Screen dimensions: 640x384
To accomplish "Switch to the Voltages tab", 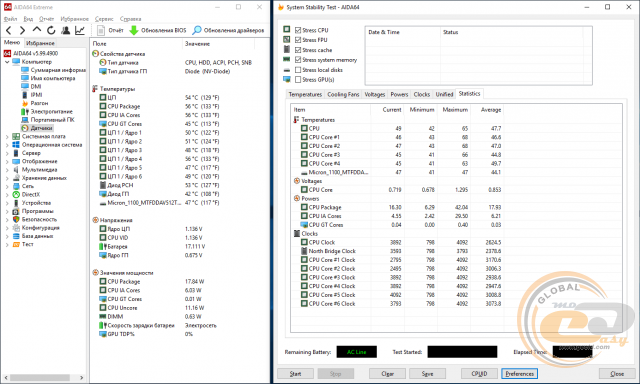I will click(375, 94).
